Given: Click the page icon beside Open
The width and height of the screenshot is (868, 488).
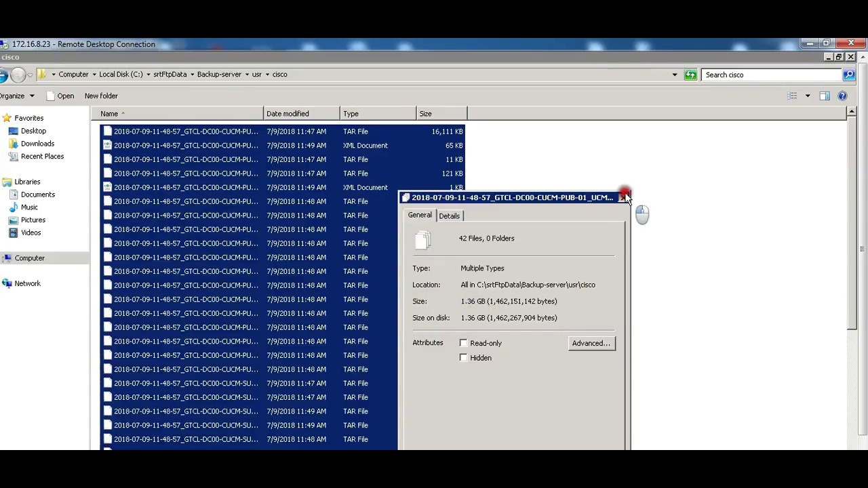Looking at the screenshot, I should [50, 96].
